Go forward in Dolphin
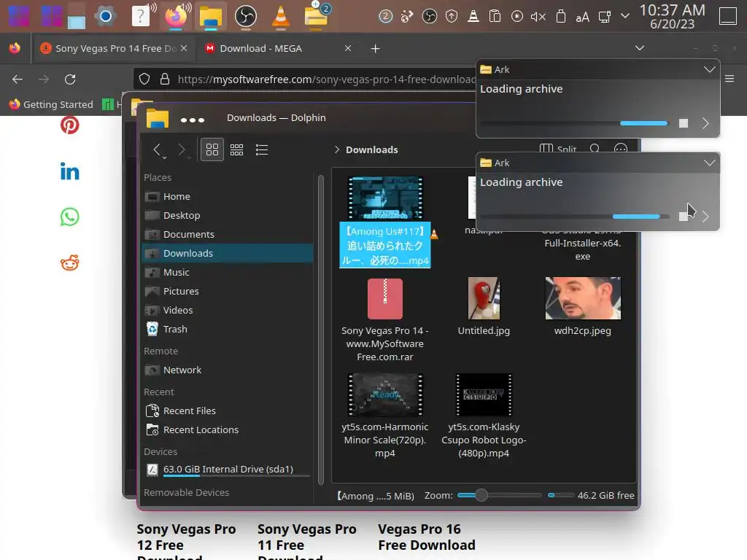Image resolution: width=747 pixels, height=560 pixels. [182, 149]
